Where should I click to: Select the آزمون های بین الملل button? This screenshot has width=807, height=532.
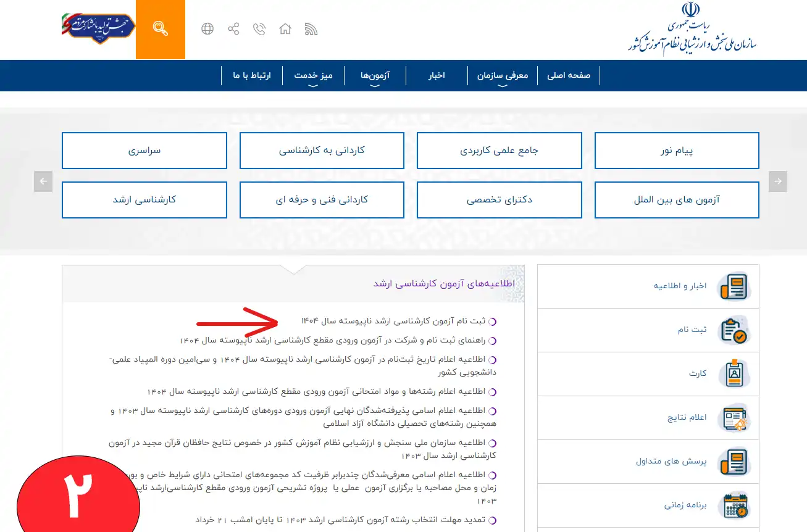click(677, 200)
